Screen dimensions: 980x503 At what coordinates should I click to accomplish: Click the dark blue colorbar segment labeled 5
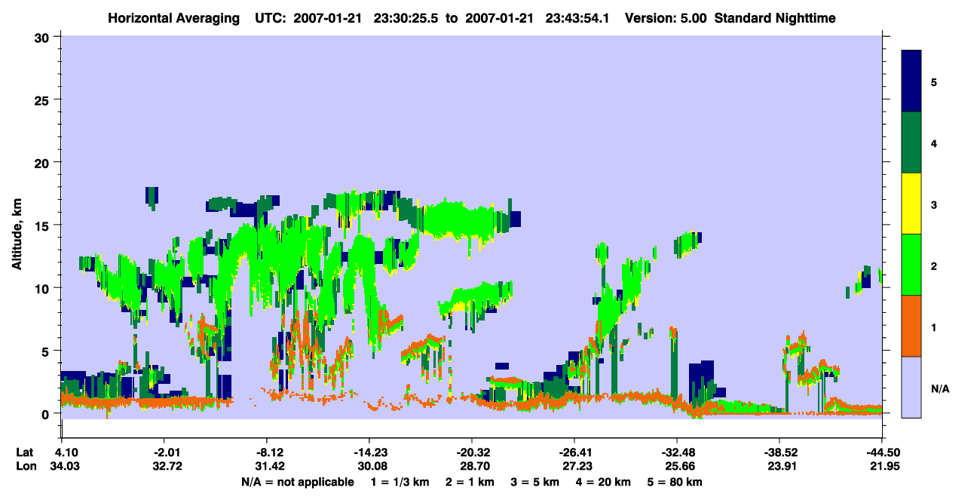(x=911, y=81)
